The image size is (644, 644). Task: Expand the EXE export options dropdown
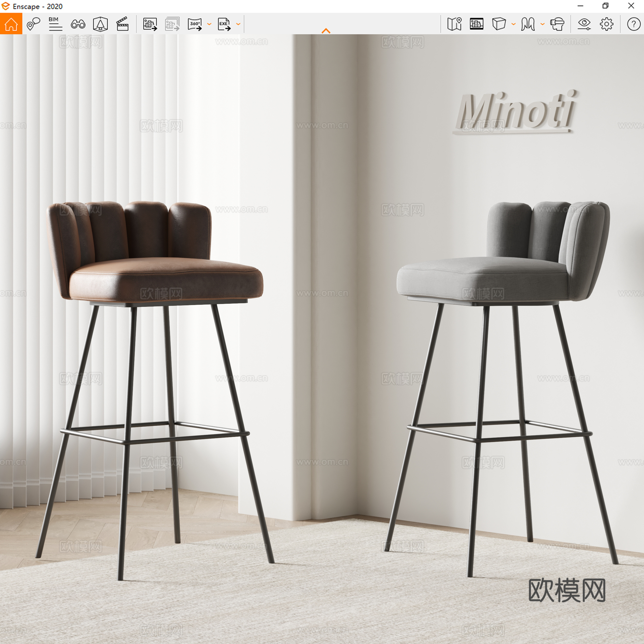point(238,24)
